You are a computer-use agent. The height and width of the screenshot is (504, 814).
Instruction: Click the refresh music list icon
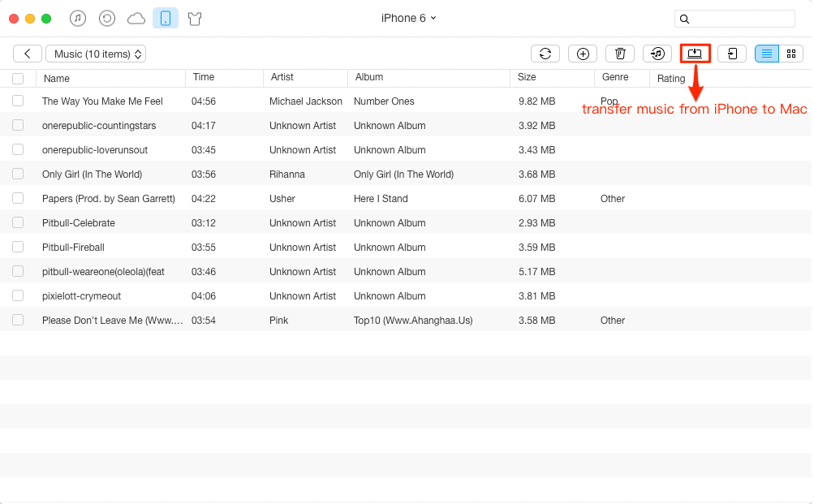[x=545, y=54]
